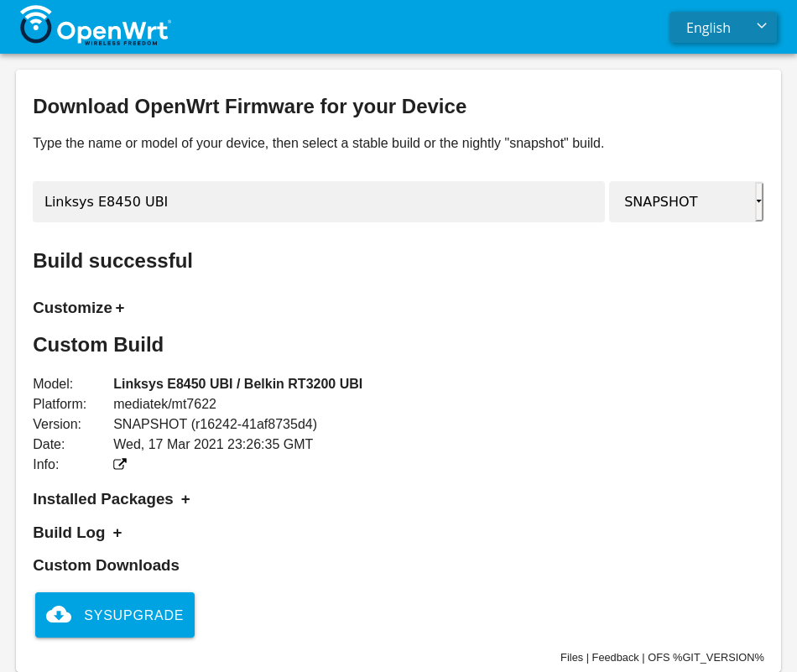The width and height of the screenshot is (797, 672).
Task: Download the SYSUPGRADE image
Action: (x=115, y=615)
